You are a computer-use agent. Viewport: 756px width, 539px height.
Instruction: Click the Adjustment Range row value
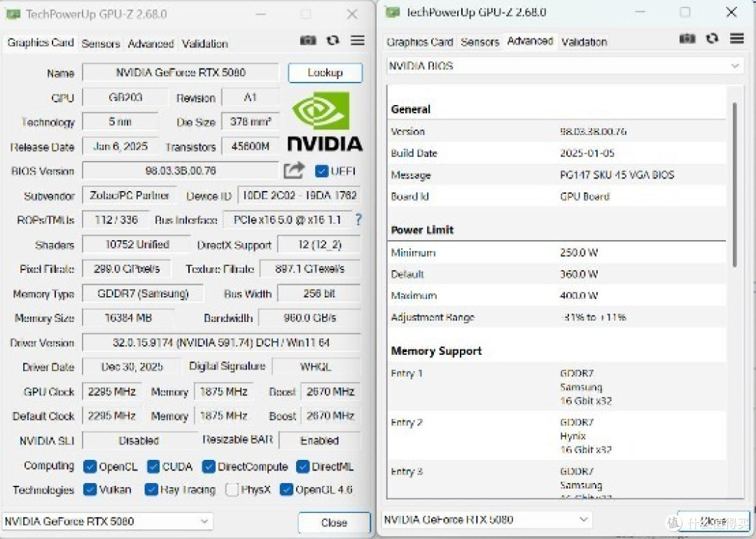pyautogui.click(x=593, y=316)
